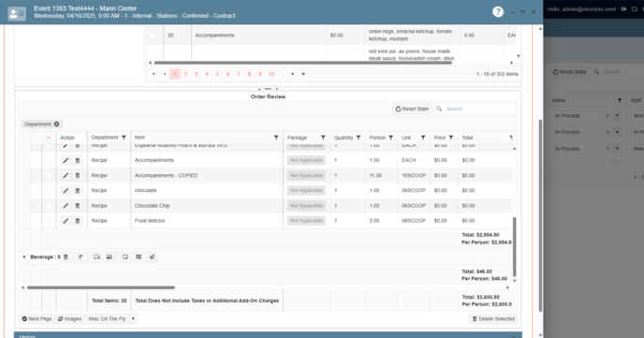Go to the next items page
Screen dimensions: 644x338
(293, 74)
